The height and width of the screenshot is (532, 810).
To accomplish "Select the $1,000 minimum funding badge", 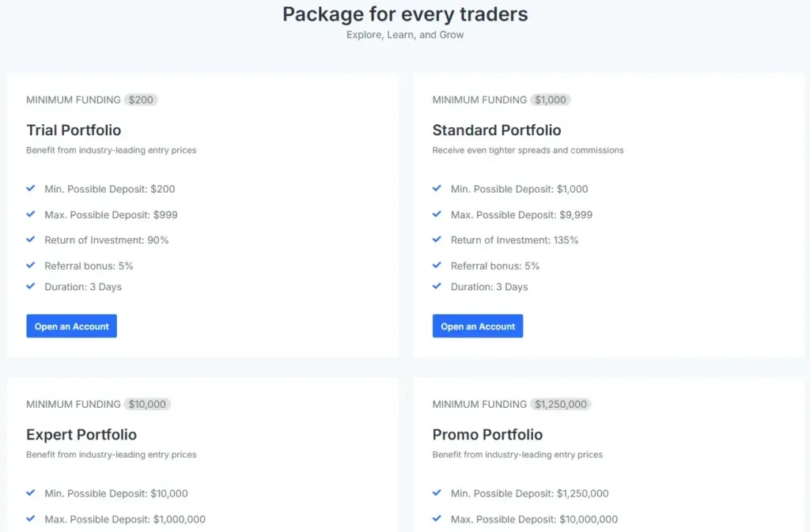I will point(550,100).
